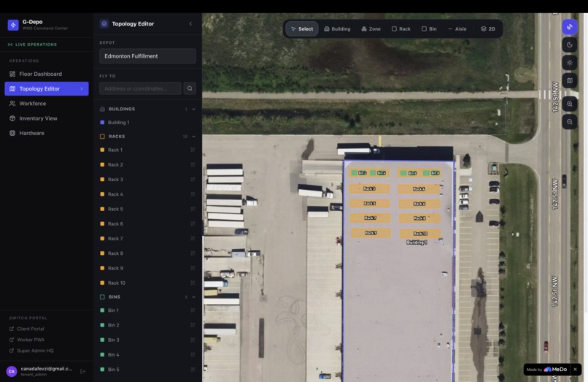Open the Workforce section
Image resolution: width=588 pixels, height=382 pixels.
tap(47, 103)
